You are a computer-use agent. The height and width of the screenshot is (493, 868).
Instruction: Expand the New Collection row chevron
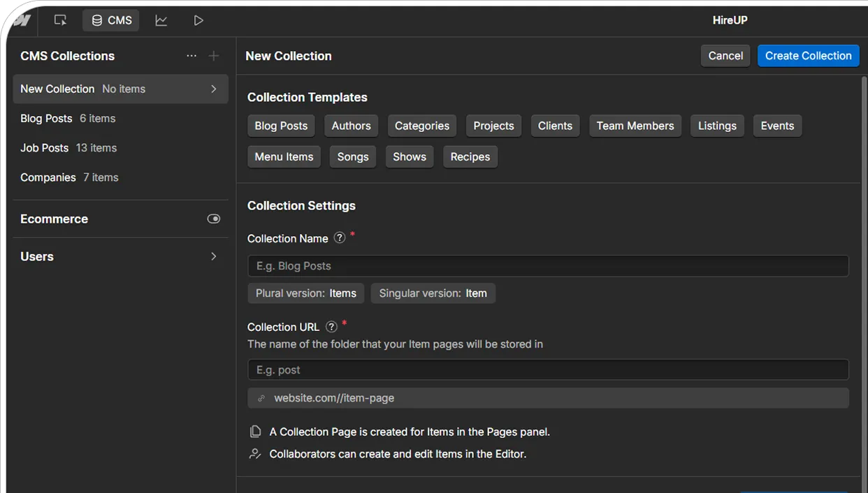click(215, 89)
